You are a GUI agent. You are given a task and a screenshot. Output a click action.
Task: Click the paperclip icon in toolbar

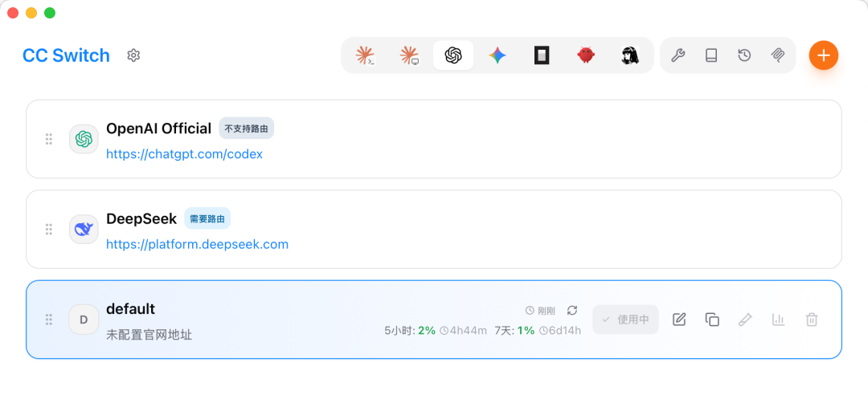pos(778,55)
